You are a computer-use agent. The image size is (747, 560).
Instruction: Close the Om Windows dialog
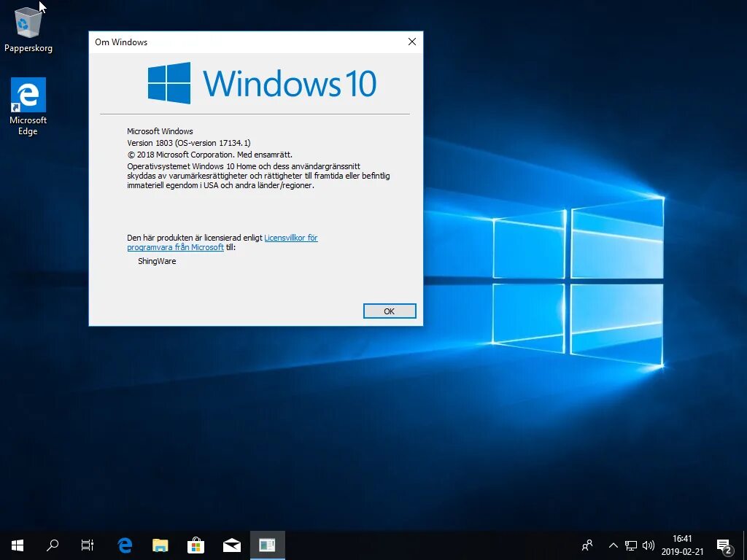point(412,42)
